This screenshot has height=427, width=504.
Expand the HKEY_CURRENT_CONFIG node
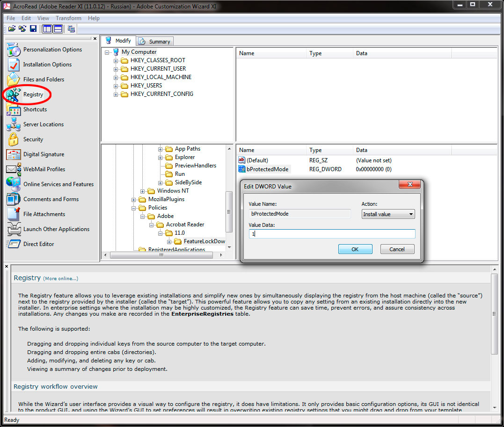pos(116,94)
